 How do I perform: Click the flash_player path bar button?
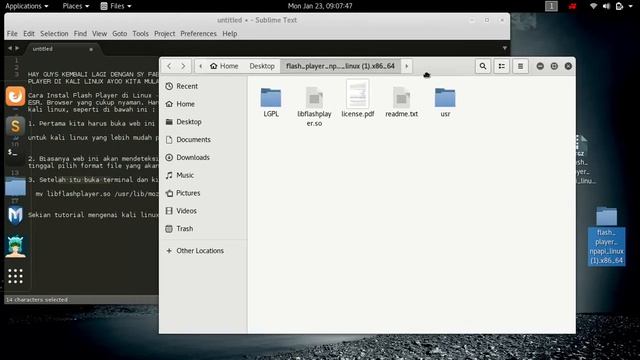point(340,66)
